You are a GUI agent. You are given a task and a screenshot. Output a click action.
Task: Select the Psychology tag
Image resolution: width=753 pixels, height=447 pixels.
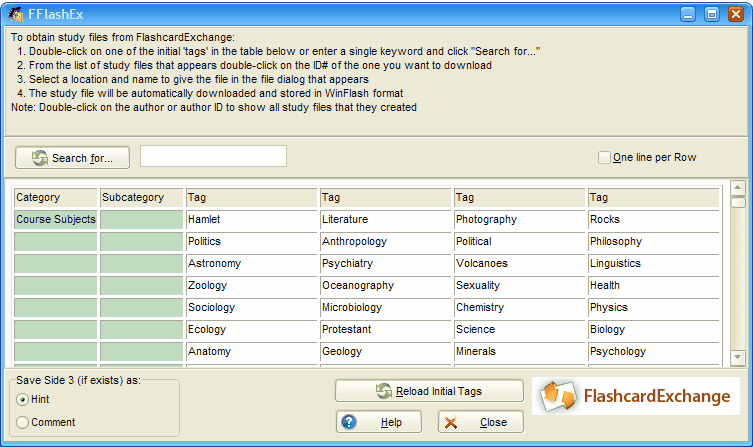[x=654, y=352]
